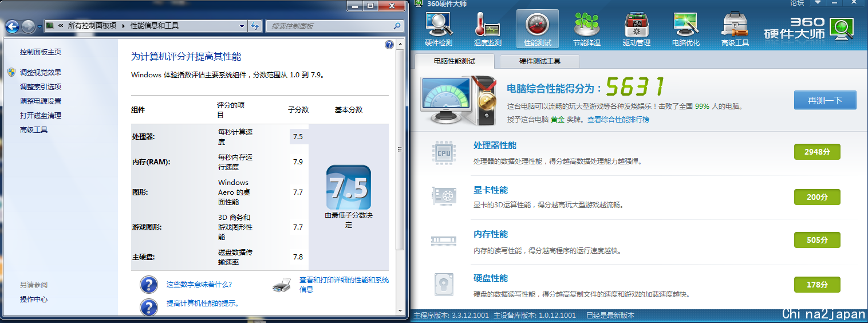Viewport: 868px width, 323px height.
Task: Click the 505分 memory score badge
Action: (817, 240)
